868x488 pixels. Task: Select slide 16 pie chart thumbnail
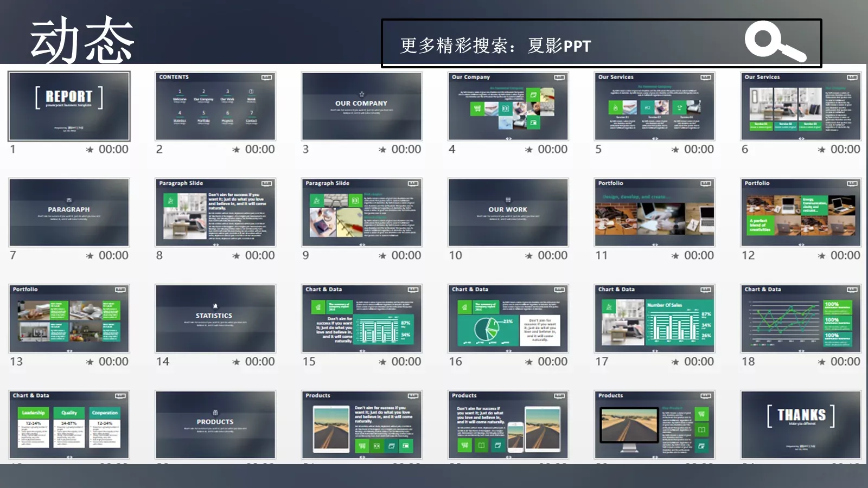tap(508, 318)
